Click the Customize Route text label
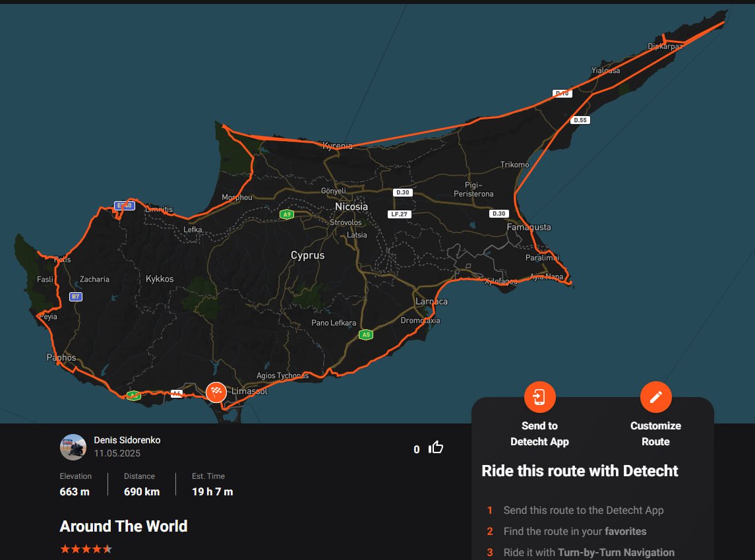This screenshot has height=560, width=755. point(655,433)
